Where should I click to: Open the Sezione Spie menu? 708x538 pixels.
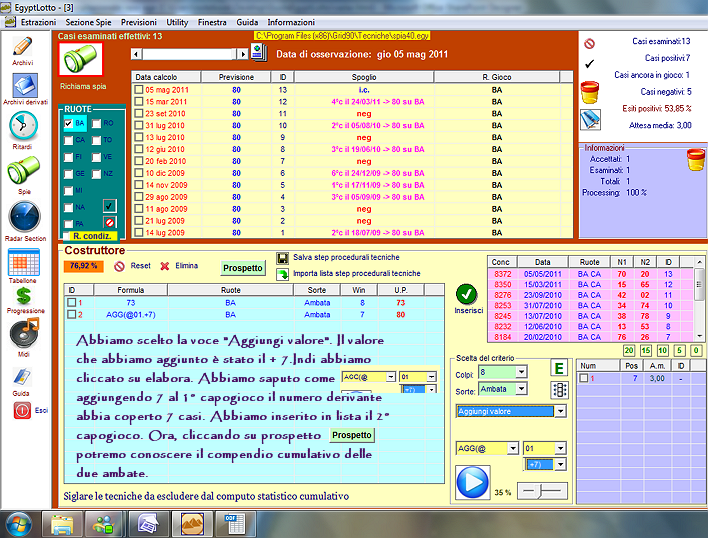[x=88, y=22]
